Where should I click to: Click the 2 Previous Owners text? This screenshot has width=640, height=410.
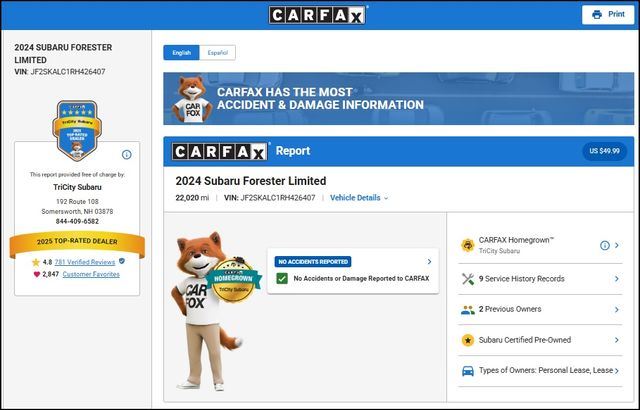tap(510, 309)
